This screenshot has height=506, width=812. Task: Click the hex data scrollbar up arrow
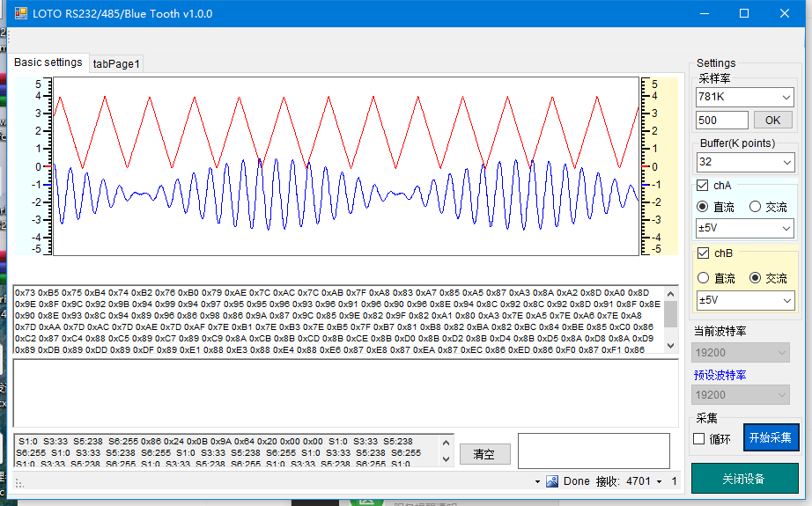[x=670, y=293]
